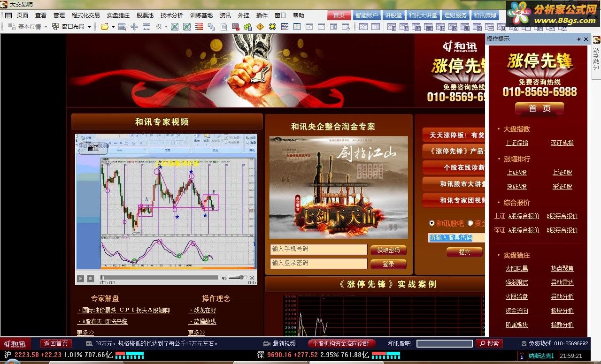Select the four-way move arrows toolbar icon
This screenshot has width=601, height=364.
click(x=134, y=27)
